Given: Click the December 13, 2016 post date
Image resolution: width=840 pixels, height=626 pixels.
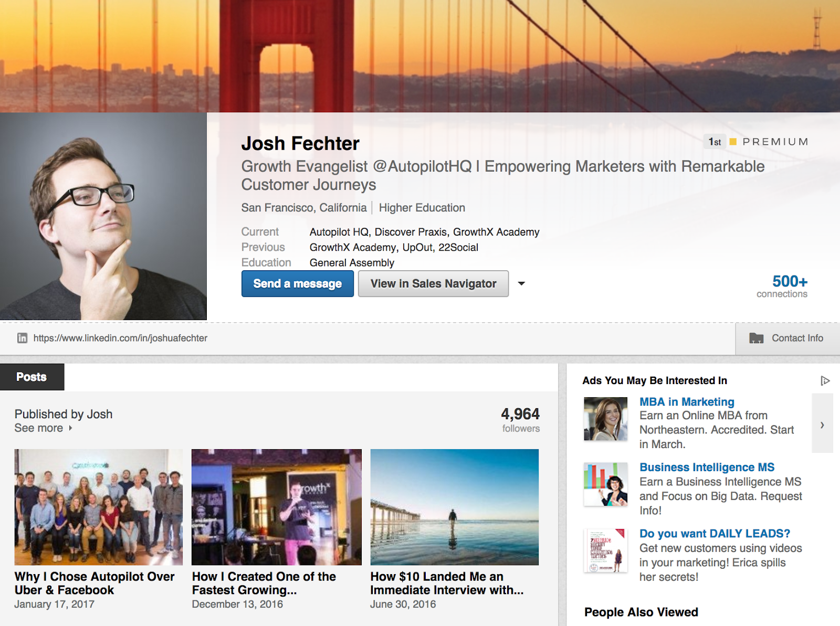Looking at the screenshot, I should pyautogui.click(x=237, y=604).
